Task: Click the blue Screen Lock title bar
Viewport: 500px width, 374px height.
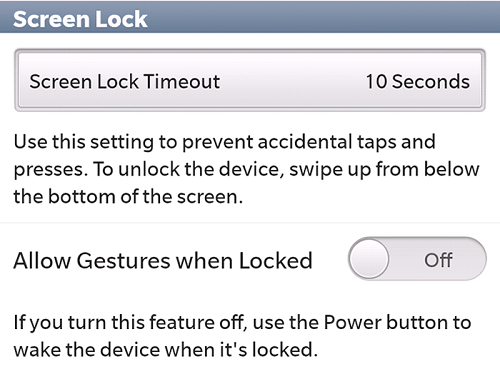Action: point(250,16)
